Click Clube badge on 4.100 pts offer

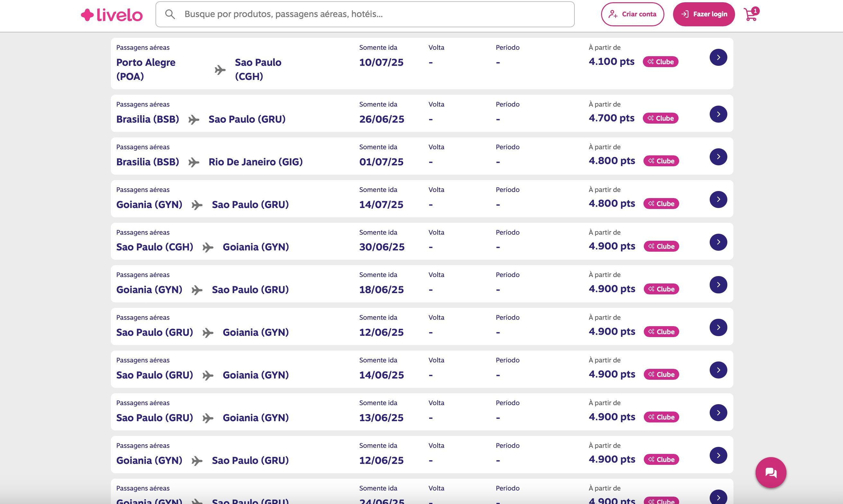[x=660, y=62]
